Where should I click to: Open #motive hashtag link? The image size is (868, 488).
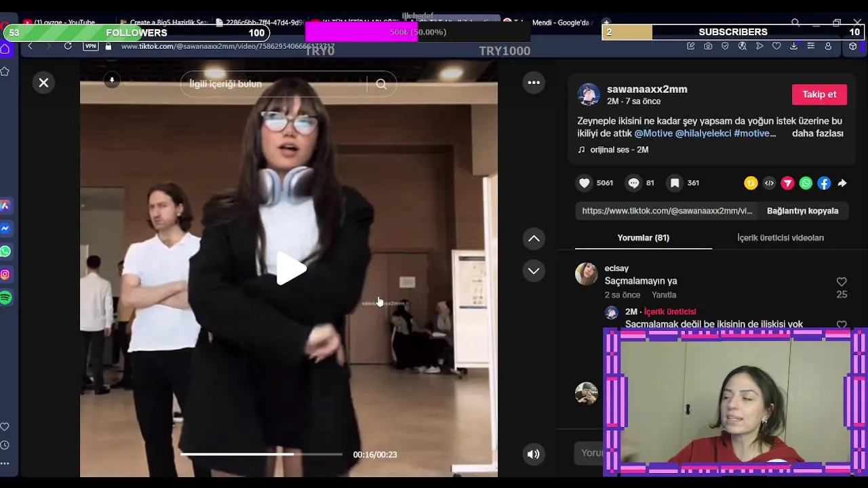pos(754,134)
